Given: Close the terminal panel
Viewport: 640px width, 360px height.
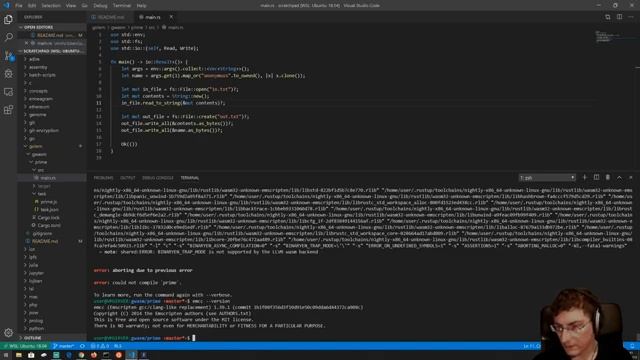Looking at the screenshot, I should click(631, 178).
